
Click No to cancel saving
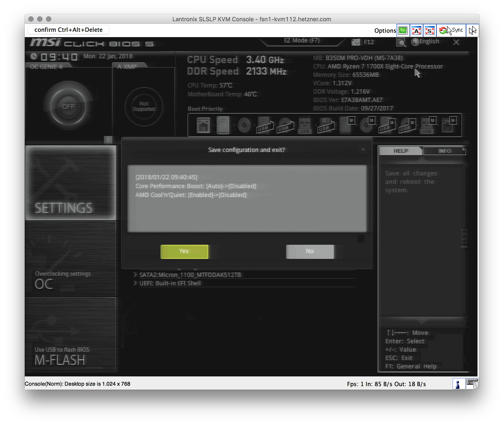coord(310,251)
